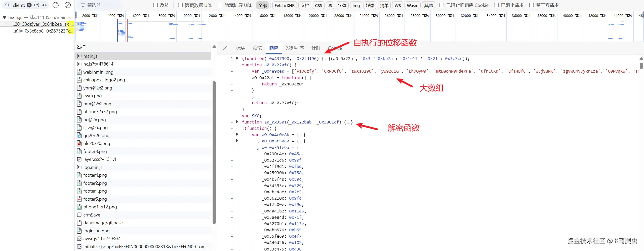This screenshot has width=644, height=251.
Task: Click the pc@2x.png file icon
Action: tap(79, 119)
